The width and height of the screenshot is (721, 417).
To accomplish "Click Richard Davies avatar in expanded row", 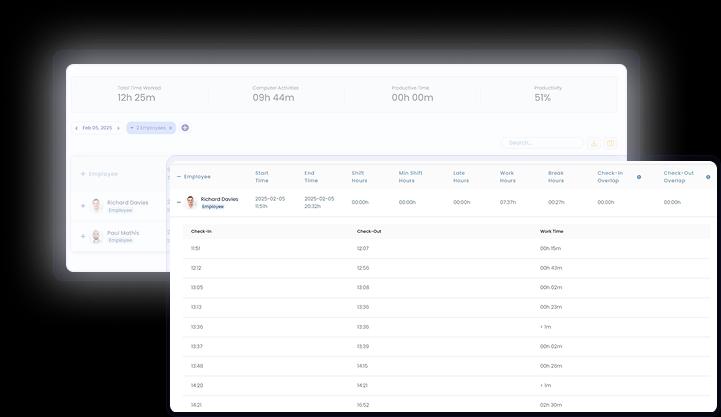I will click(191, 202).
